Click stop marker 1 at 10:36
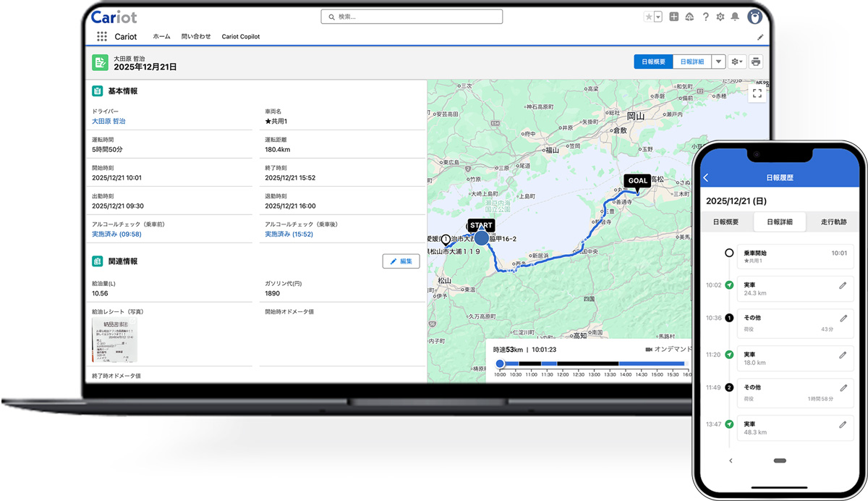This screenshot has height=501, width=868. 729,318
